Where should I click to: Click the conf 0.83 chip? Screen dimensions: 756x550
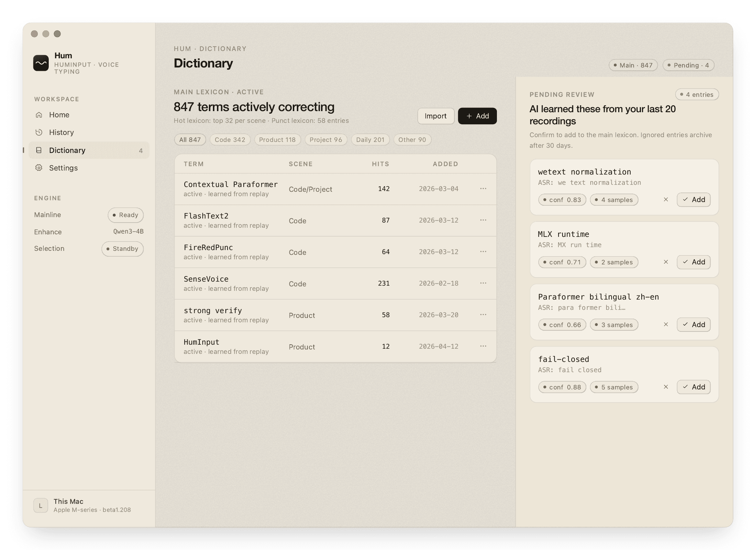click(x=562, y=200)
